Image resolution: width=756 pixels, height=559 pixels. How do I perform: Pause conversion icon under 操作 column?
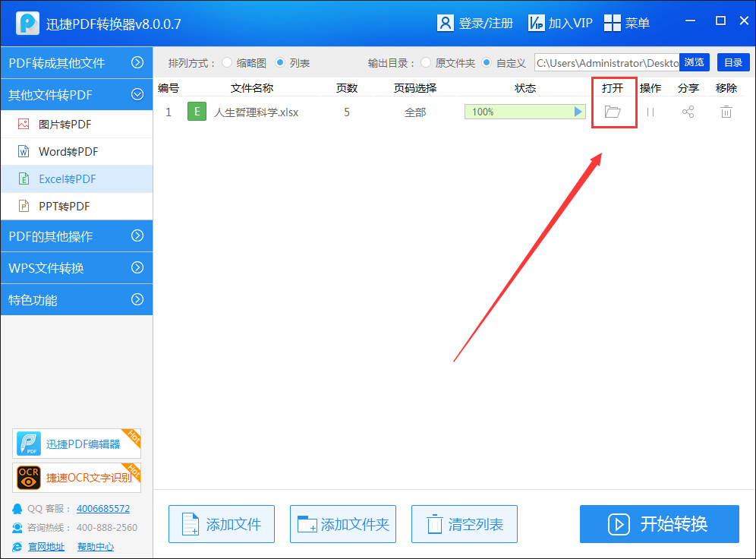pos(650,112)
